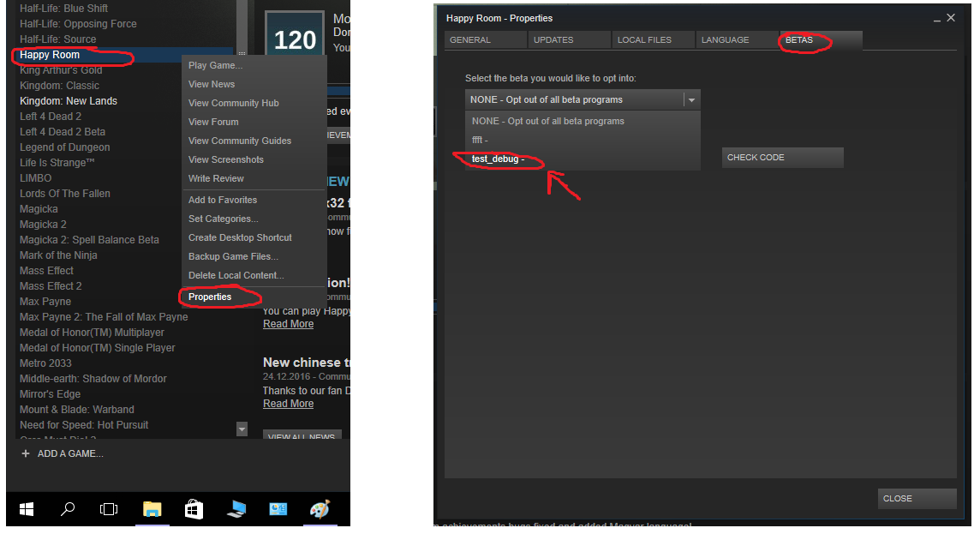
Task: Choose Backup Game Files from context menu
Action: pyautogui.click(x=233, y=256)
